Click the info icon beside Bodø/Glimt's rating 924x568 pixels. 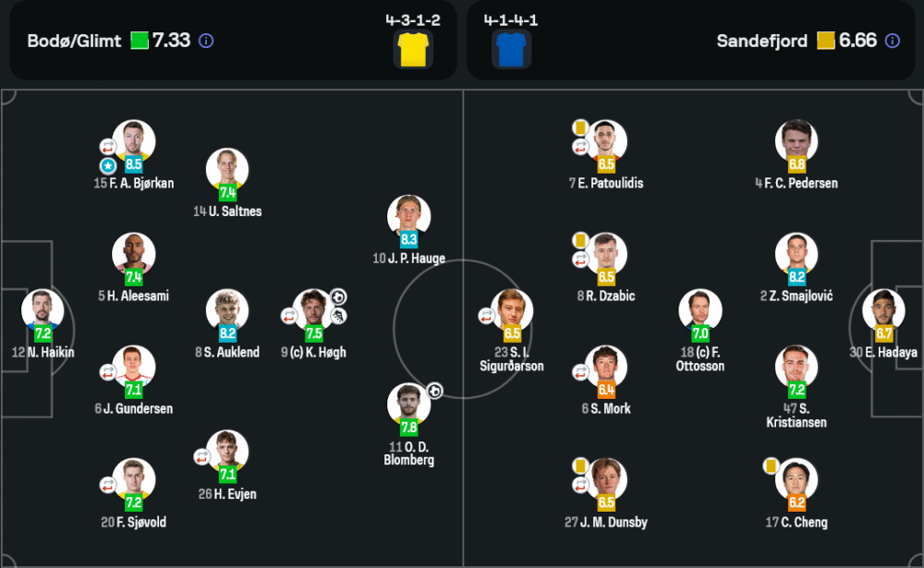point(206,41)
